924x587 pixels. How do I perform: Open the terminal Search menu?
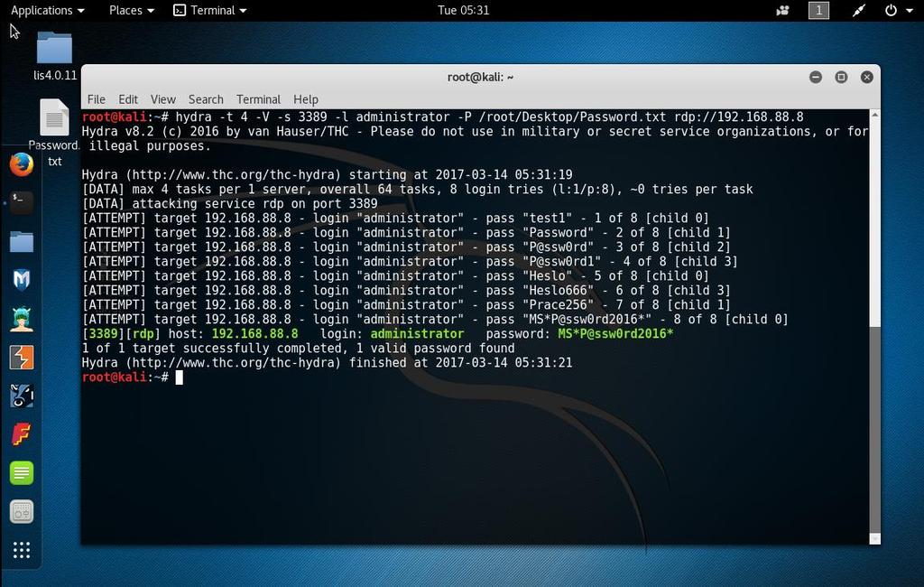click(x=206, y=99)
